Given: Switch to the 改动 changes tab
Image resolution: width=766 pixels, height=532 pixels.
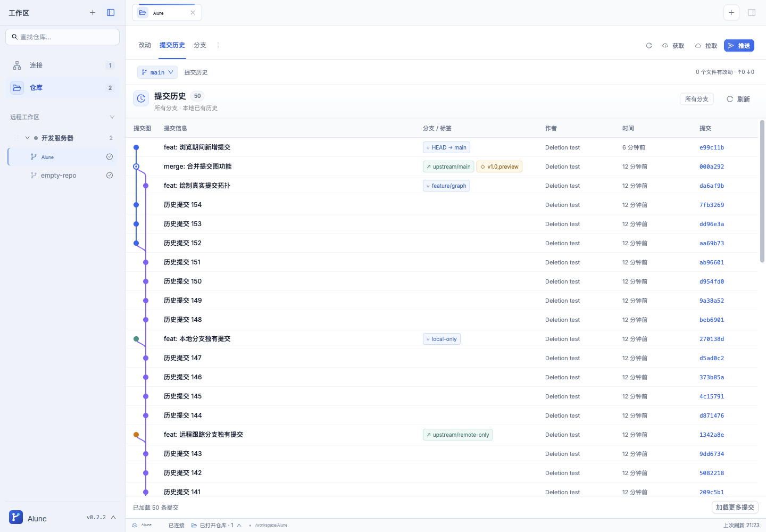Looking at the screenshot, I should click(x=145, y=45).
